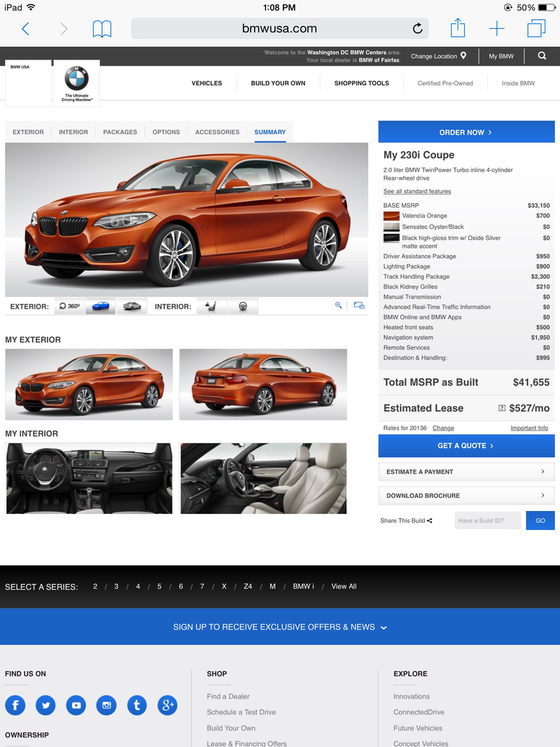Add a new Safari tab

[x=497, y=29]
